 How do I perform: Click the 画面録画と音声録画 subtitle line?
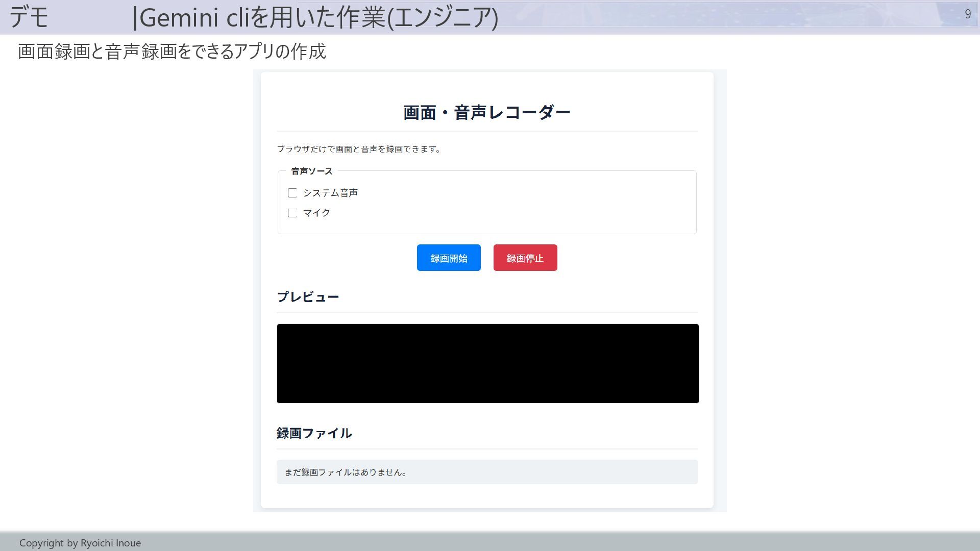[171, 52]
